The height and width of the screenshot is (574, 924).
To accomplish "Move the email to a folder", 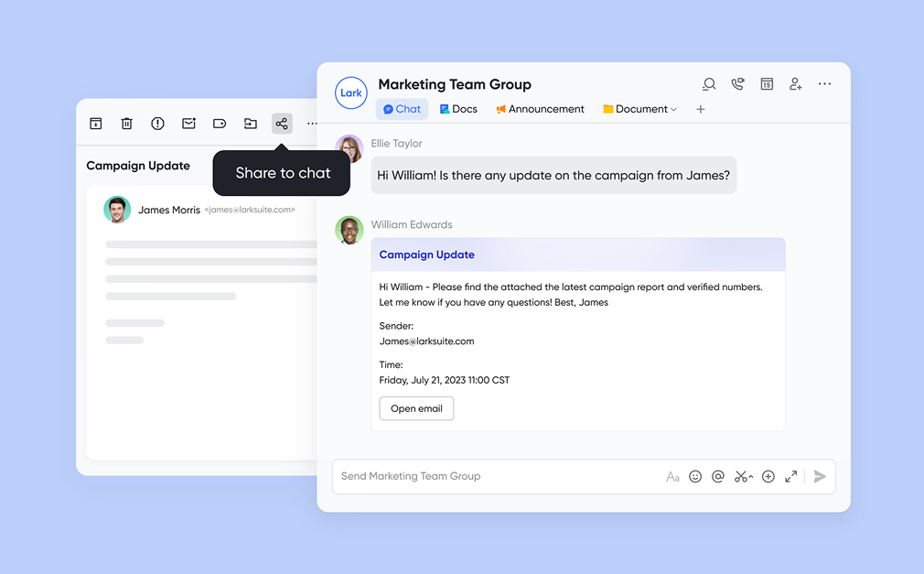I will click(x=251, y=124).
